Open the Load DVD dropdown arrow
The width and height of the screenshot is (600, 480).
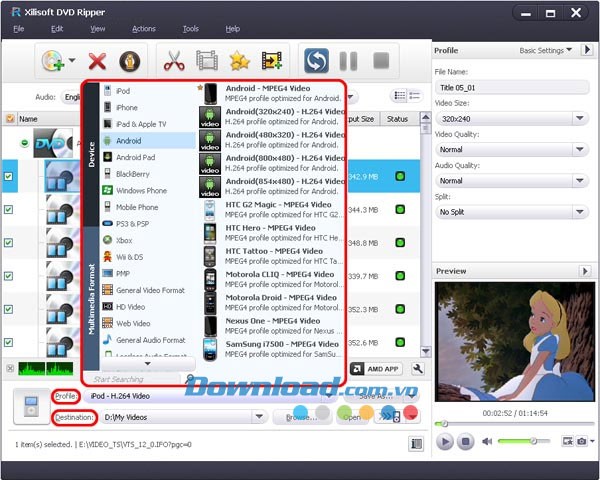tap(72, 60)
